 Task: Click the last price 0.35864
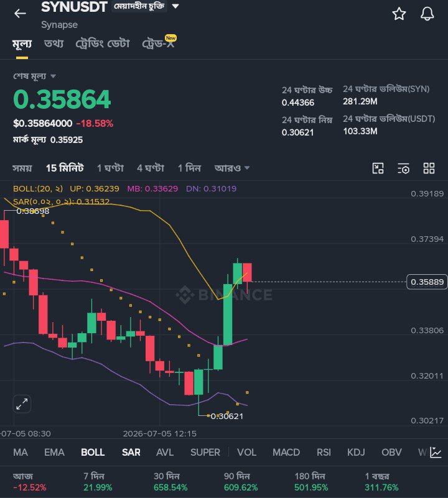pyautogui.click(x=62, y=99)
